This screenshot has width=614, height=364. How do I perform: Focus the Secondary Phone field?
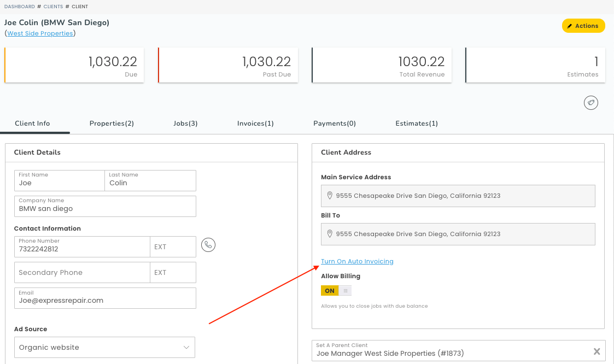pyautogui.click(x=82, y=272)
